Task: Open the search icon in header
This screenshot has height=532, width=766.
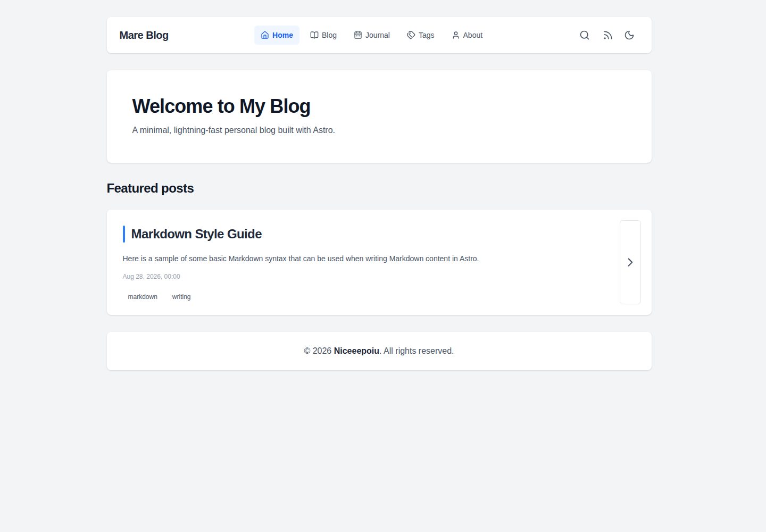Action: tap(584, 35)
